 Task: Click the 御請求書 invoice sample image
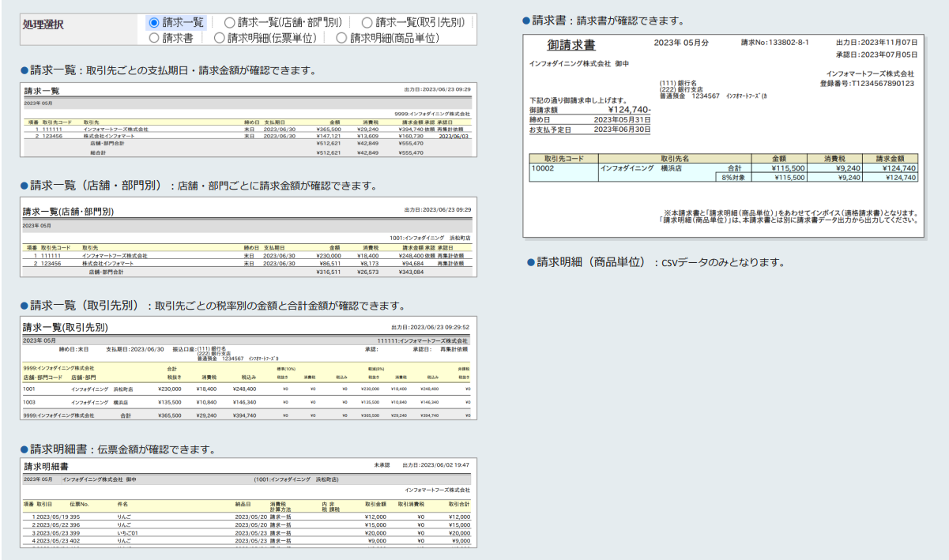(723, 134)
